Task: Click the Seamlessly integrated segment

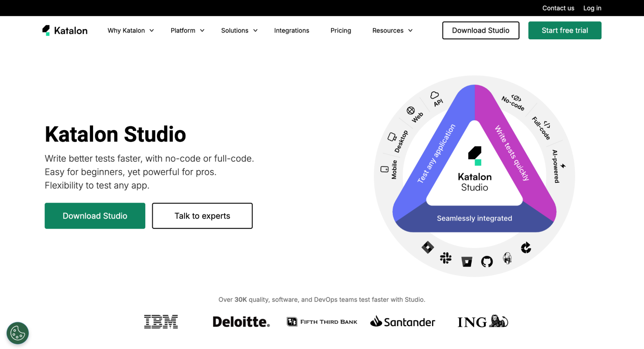Action: point(474,218)
